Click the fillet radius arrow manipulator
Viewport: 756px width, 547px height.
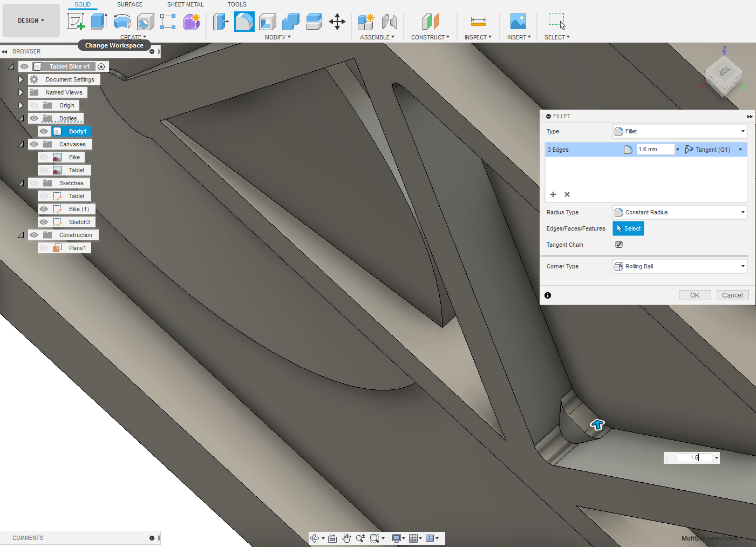pyautogui.click(x=597, y=424)
